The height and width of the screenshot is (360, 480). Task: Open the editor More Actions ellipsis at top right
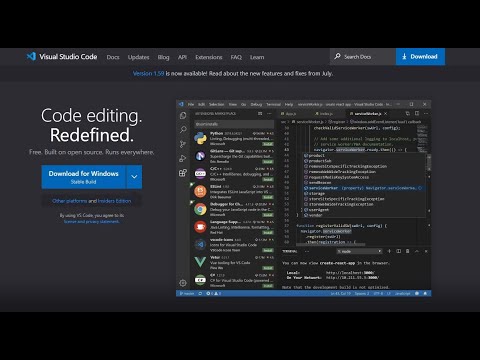(x=426, y=113)
